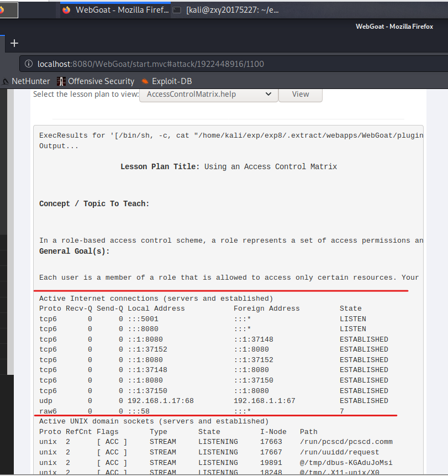Open the Offensive Security bookmark
The image size is (448, 476).
(96, 81)
